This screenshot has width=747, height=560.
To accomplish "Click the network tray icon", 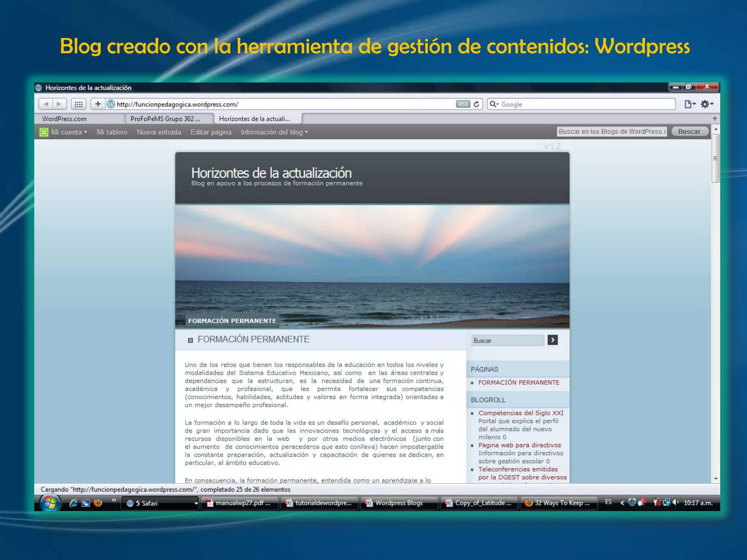I will click(666, 502).
